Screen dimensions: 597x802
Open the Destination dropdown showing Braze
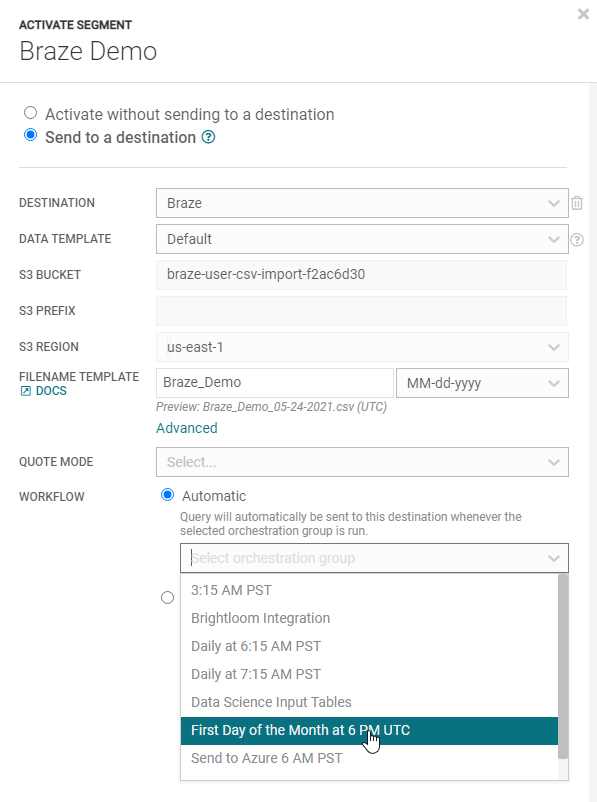pos(362,203)
